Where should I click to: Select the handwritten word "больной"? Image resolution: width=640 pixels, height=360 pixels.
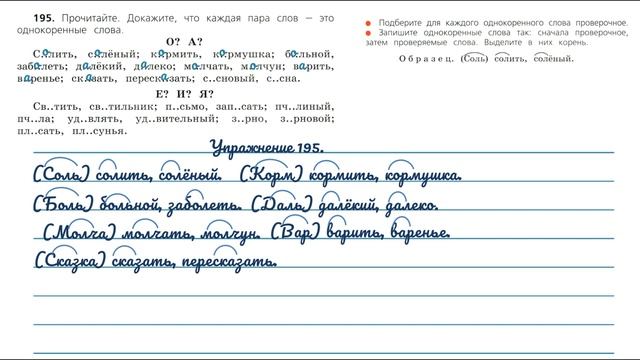(130, 205)
